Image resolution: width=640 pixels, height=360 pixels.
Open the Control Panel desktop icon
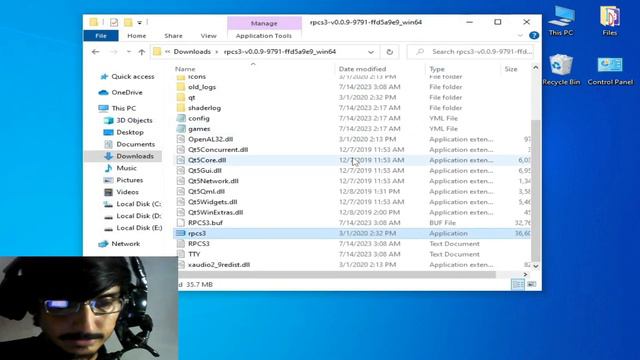[x=610, y=70]
